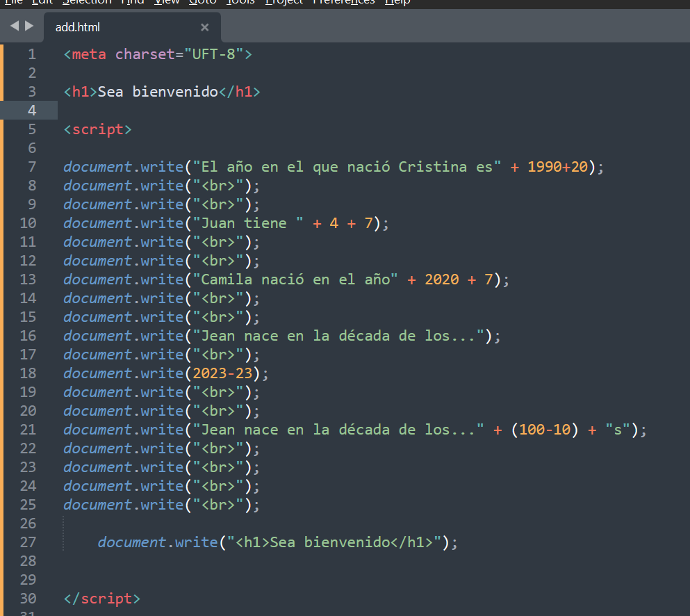The width and height of the screenshot is (690, 616).
Task: Click 2020 + 7 on line 13
Action: [x=459, y=279]
